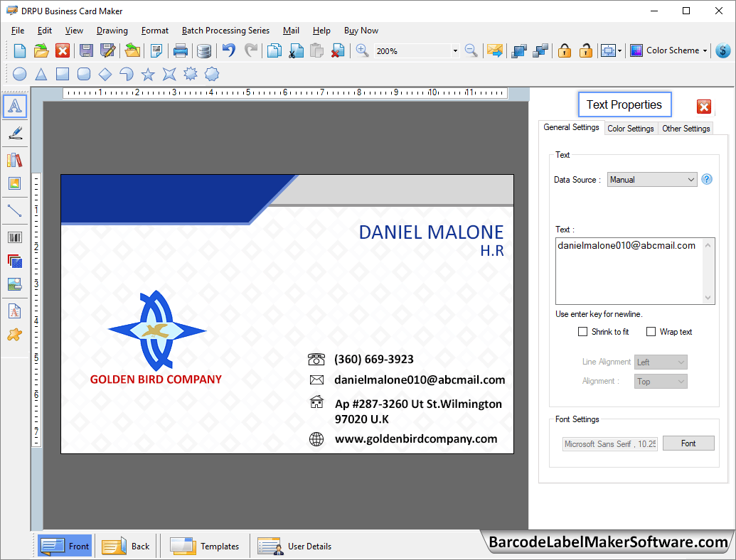Click inside the email Text field
Screen dimensions: 736x560
[629, 270]
